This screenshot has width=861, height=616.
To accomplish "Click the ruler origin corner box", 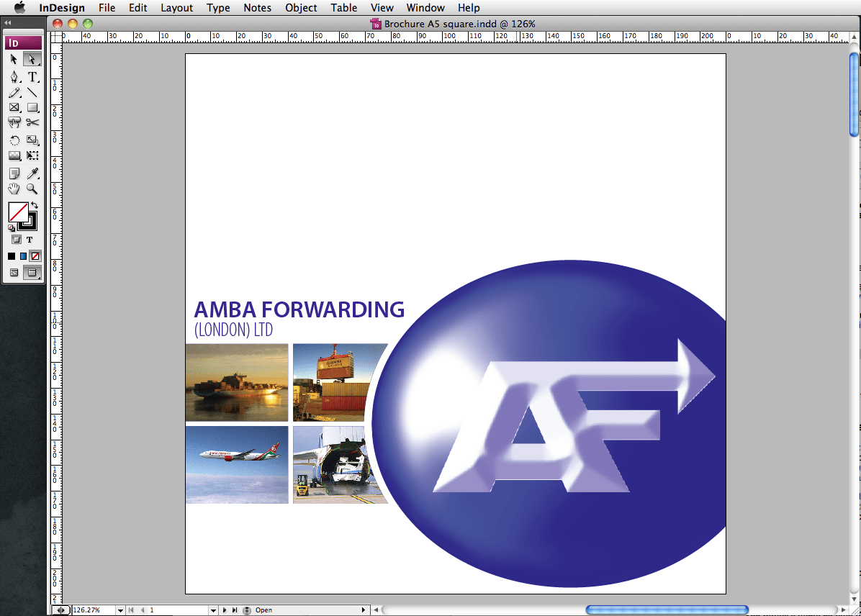I will click(56, 37).
